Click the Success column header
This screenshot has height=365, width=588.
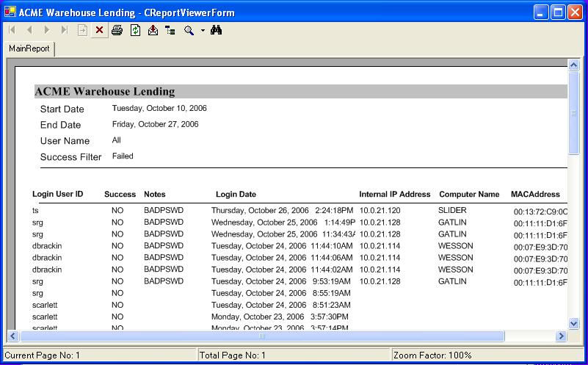(x=120, y=195)
